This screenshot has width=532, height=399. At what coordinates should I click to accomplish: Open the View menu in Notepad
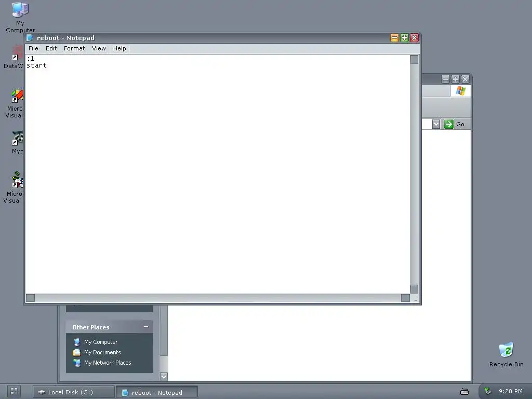(x=99, y=48)
